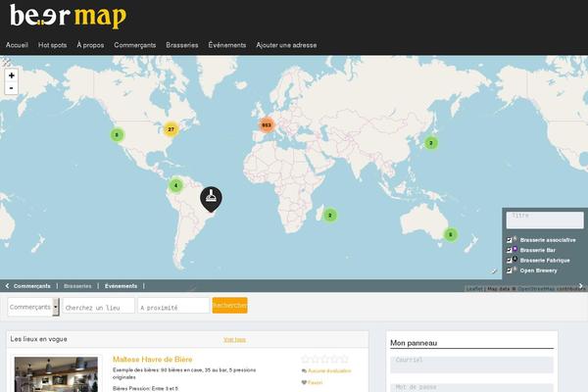Zoom in the map with plus button
The image size is (588, 392).
[11, 75]
